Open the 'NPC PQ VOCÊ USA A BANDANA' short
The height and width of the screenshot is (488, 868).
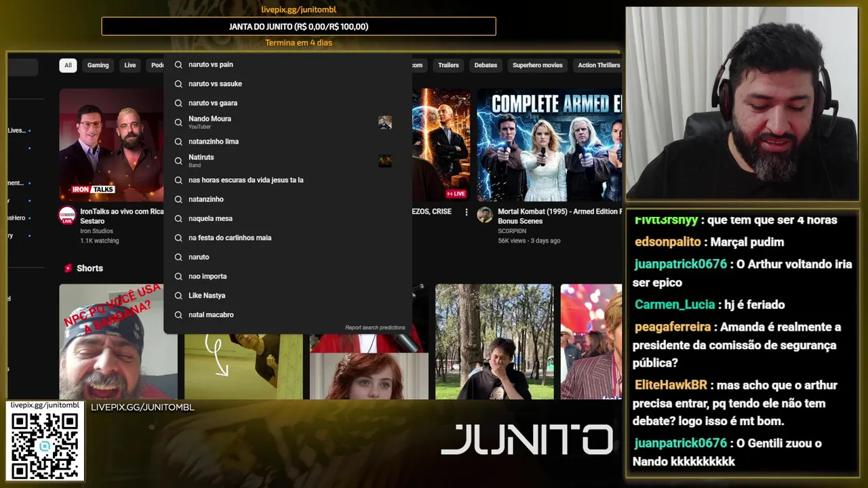click(118, 342)
